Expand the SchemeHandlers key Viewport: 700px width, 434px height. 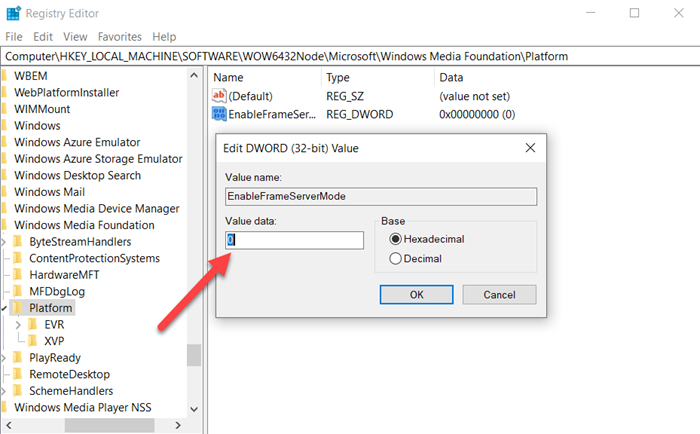tap(4, 391)
